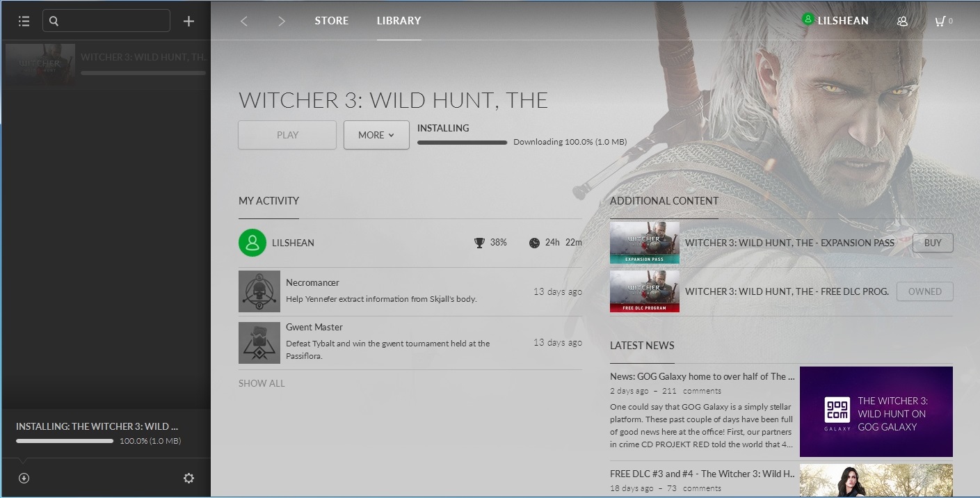The height and width of the screenshot is (498, 980).
Task: Expand the MORE dropdown
Action: (376, 135)
